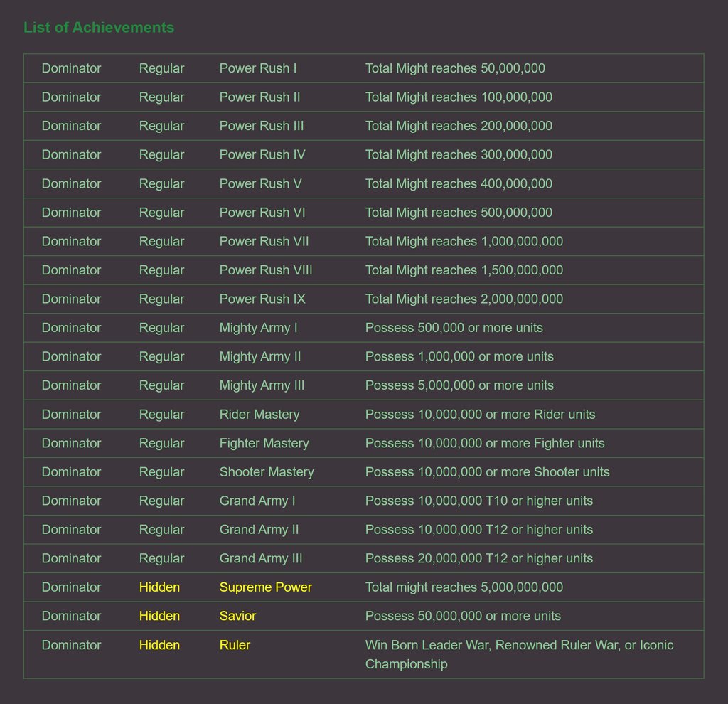Click the List of Achievements heading
The image size is (728, 704).
coord(99,28)
